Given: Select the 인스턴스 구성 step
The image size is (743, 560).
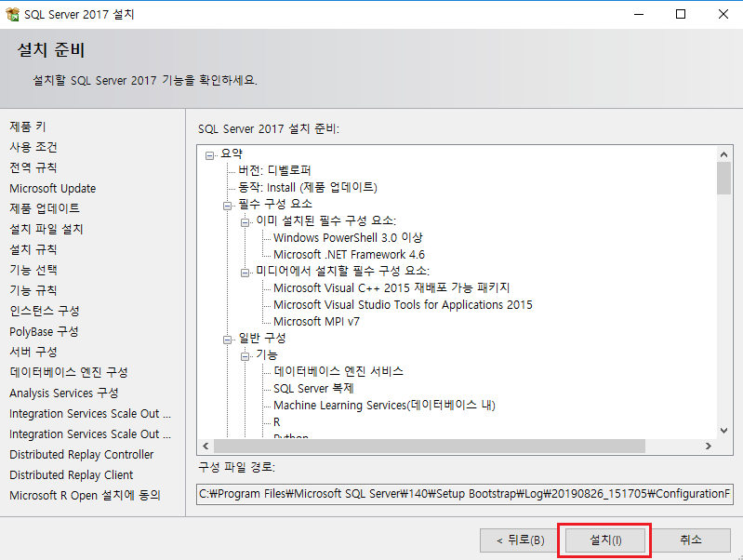Looking at the screenshot, I should pyautogui.click(x=45, y=311).
